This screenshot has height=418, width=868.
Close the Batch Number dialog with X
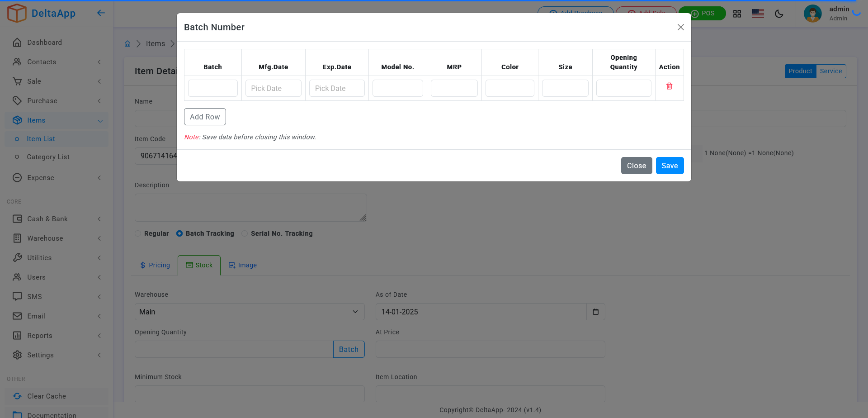[680, 27]
